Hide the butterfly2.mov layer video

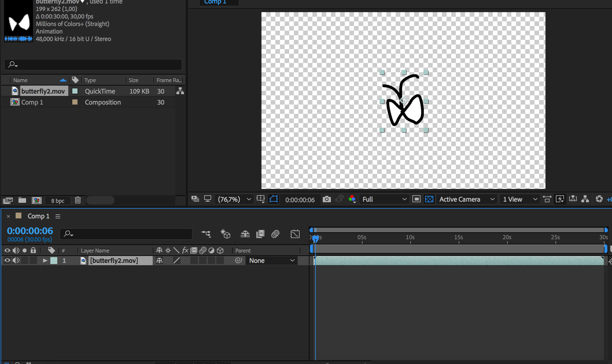[x=7, y=260]
